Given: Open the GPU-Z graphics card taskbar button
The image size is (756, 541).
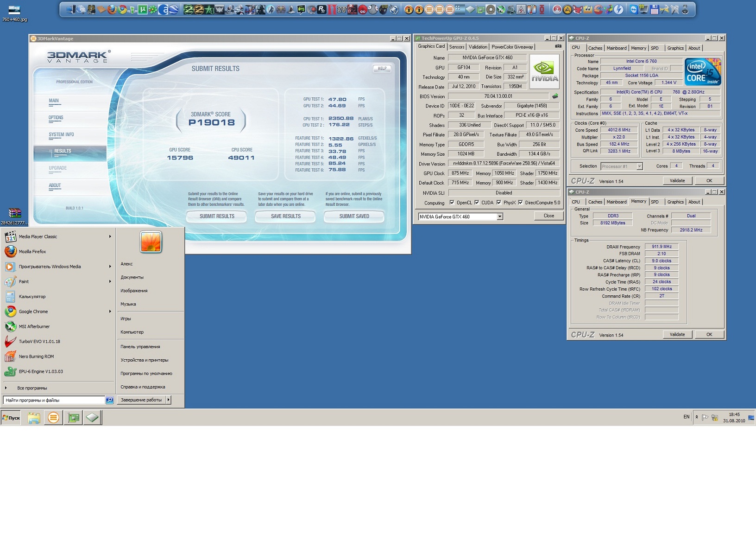Looking at the screenshot, I should (x=73, y=418).
